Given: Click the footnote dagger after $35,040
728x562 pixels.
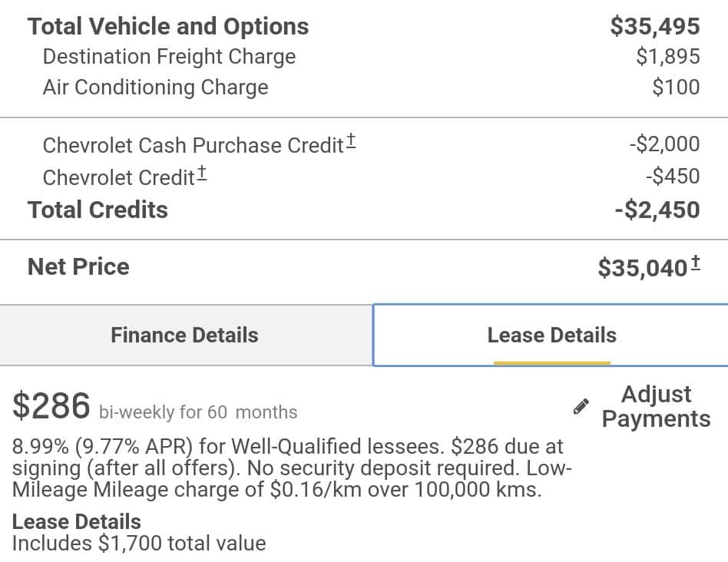Looking at the screenshot, I should coord(695,263).
